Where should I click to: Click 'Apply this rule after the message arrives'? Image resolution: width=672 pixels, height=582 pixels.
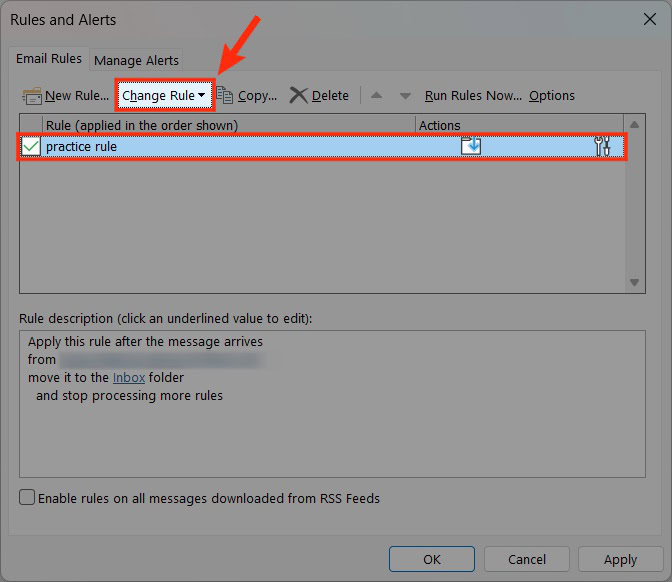(x=145, y=342)
